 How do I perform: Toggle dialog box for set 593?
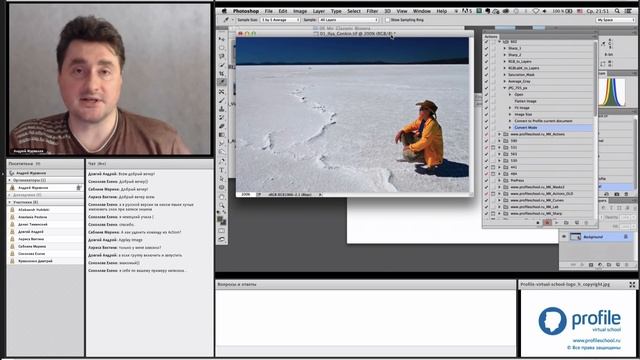[493, 154]
